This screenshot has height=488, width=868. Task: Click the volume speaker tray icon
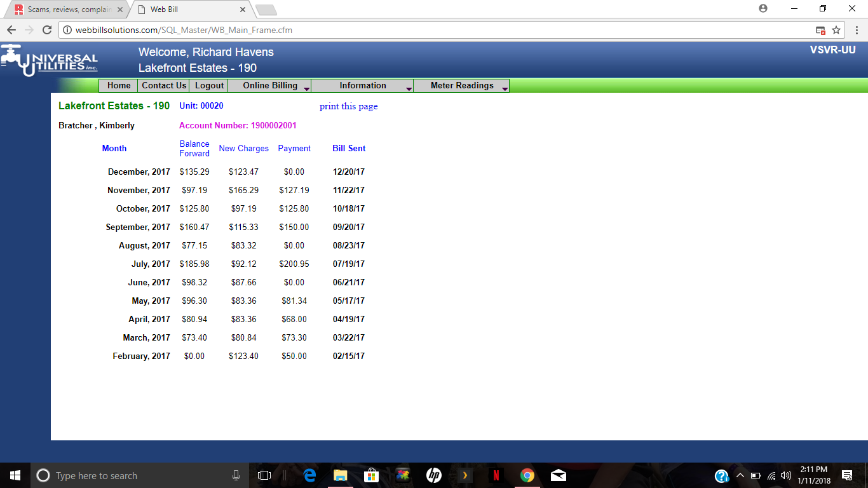pyautogui.click(x=786, y=475)
